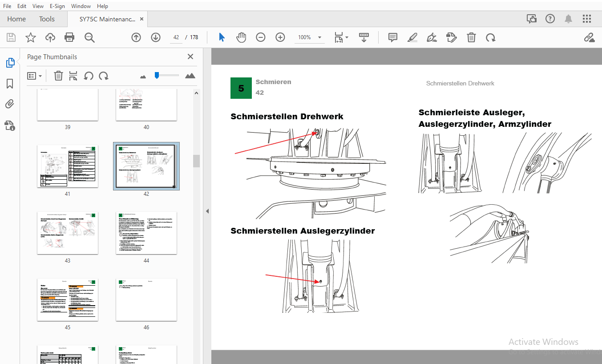This screenshot has width=602, height=364.
Task: Click the current page number field
Action: click(176, 37)
